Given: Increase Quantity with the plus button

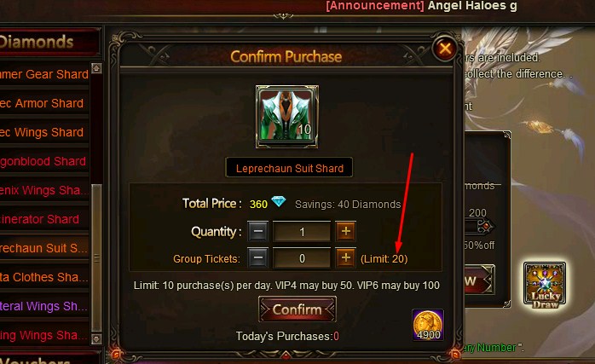Looking at the screenshot, I should point(346,231).
